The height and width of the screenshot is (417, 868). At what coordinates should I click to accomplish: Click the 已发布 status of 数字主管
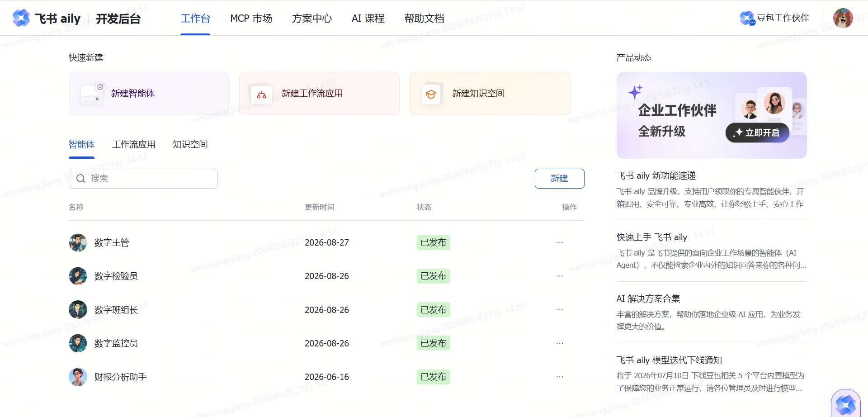[433, 243]
